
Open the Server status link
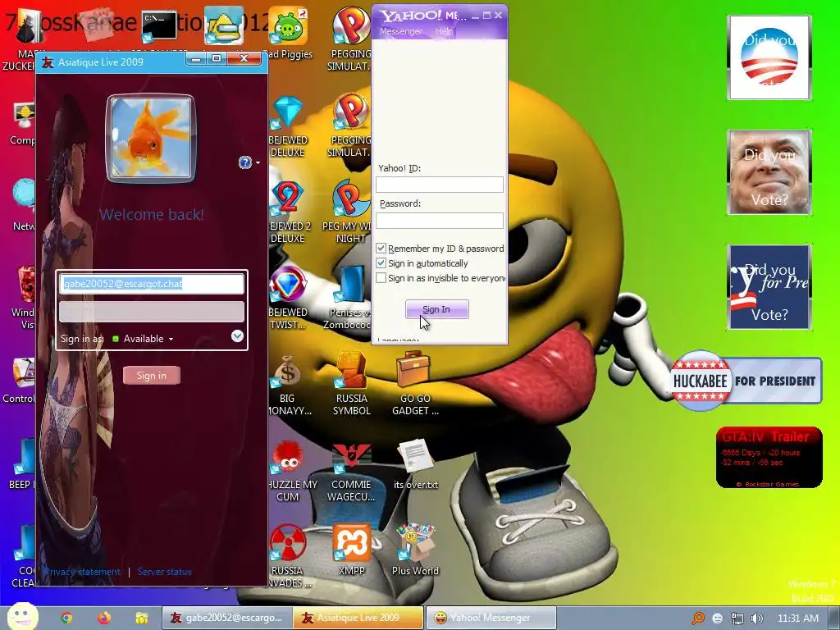(164, 572)
